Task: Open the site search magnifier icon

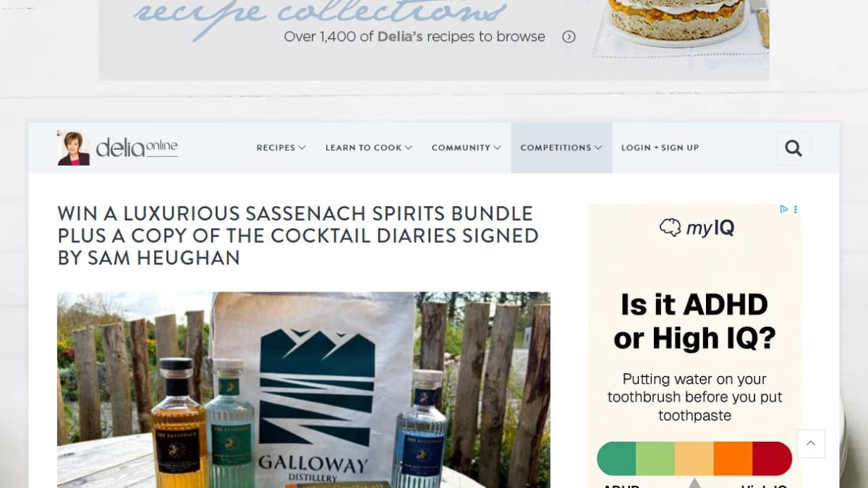Action: click(793, 148)
